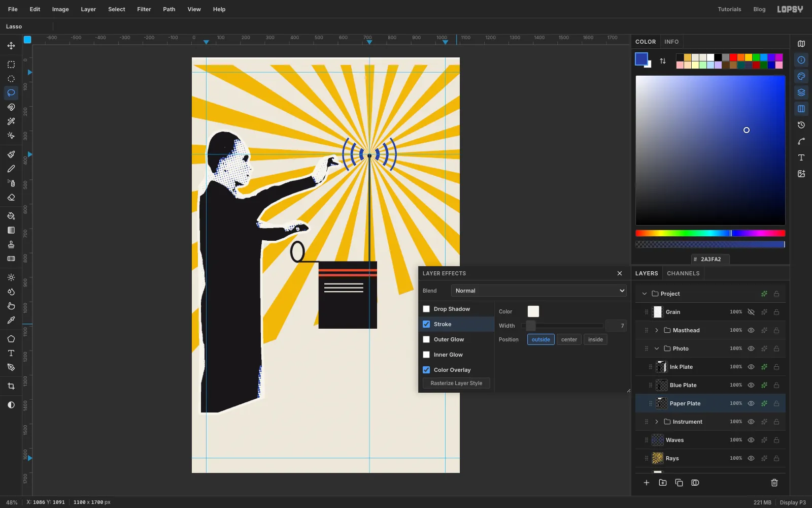This screenshot has width=812, height=508.
Task: Pick the Eraser tool
Action: [11, 198]
